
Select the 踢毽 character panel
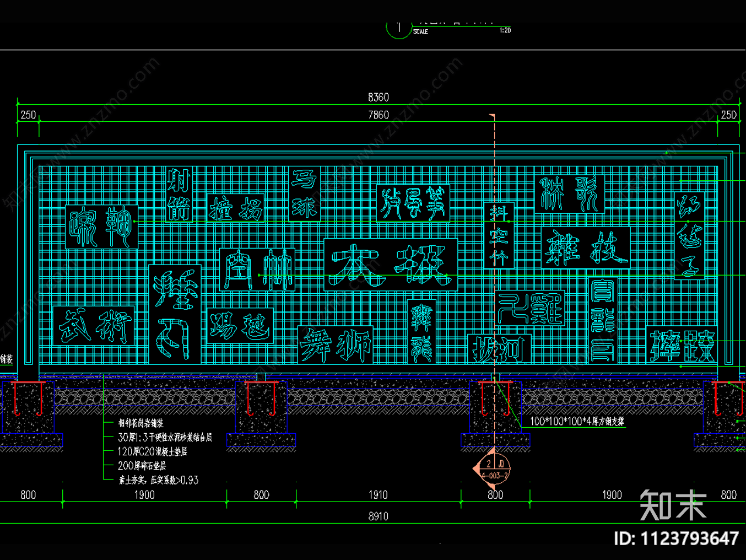click(x=240, y=326)
